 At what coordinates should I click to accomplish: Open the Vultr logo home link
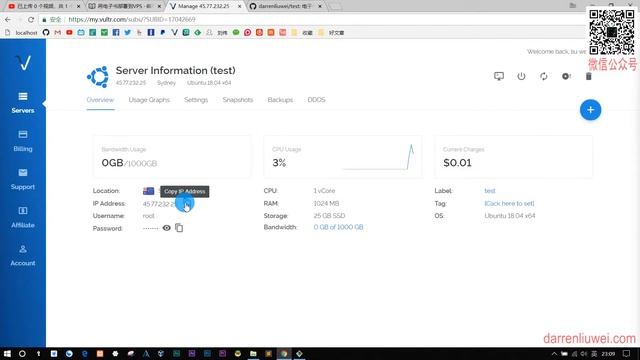[23, 63]
